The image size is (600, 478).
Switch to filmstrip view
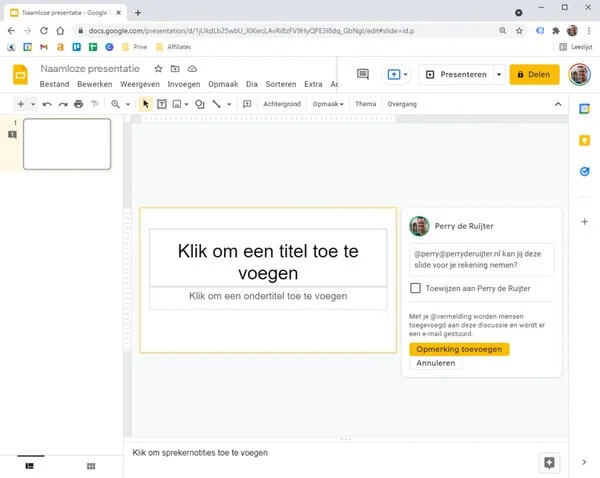coord(29,466)
